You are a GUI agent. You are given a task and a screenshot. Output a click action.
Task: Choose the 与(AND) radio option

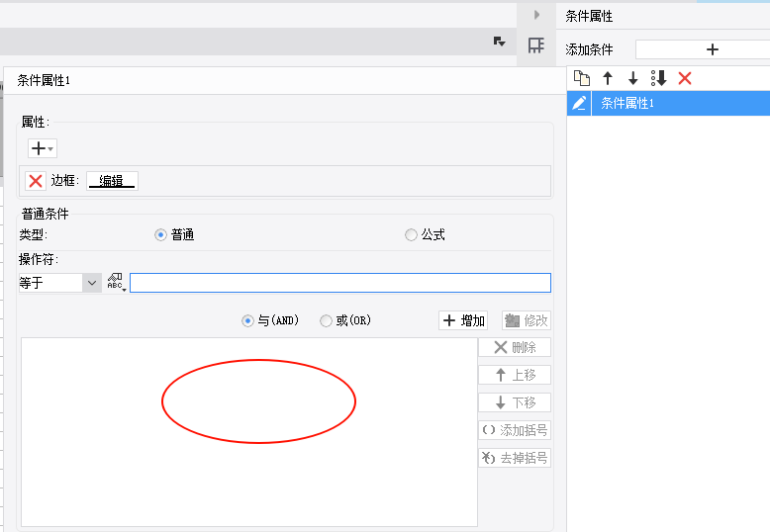pos(247,321)
